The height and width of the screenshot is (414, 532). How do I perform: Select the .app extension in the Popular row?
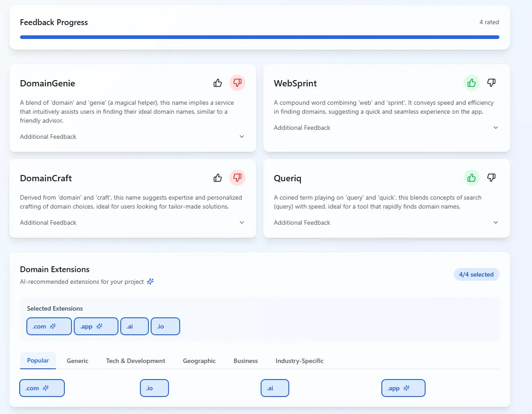(x=403, y=388)
